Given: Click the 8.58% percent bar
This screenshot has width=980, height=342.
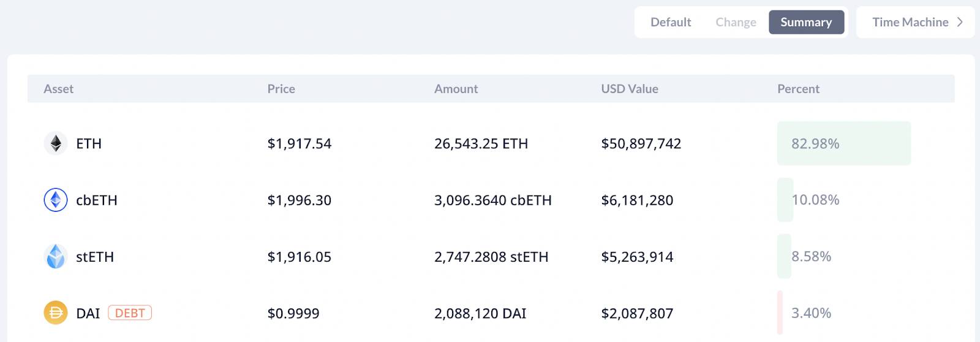Looking at the screenshot, I should click(x=784, y=256).
